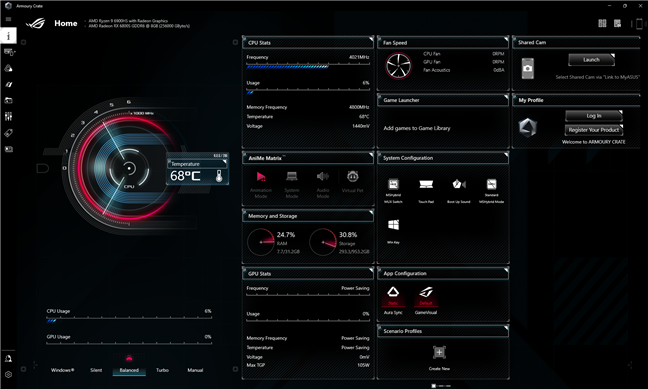Expand the App Configuration panel corner

(x=506, y=270)
